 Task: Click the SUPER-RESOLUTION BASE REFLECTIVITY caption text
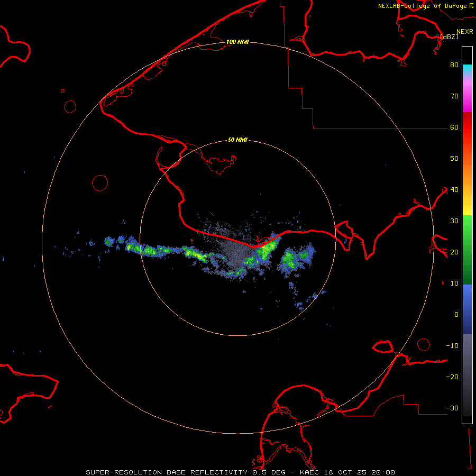point(167,472)
